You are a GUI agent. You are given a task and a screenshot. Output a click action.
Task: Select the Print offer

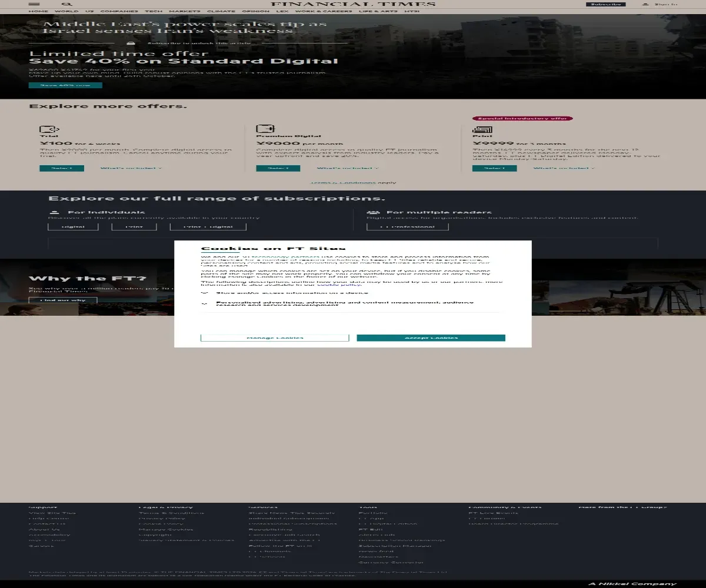click(x=495, y=168)
